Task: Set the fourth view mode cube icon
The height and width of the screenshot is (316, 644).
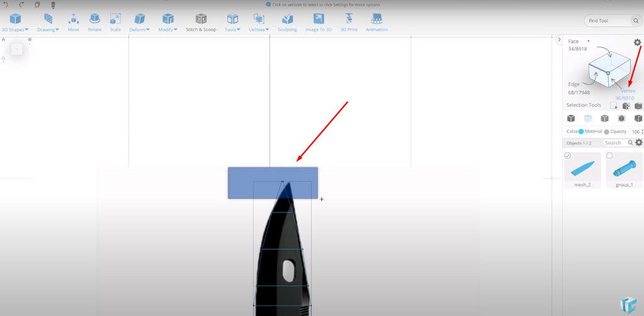Action: 621,118
